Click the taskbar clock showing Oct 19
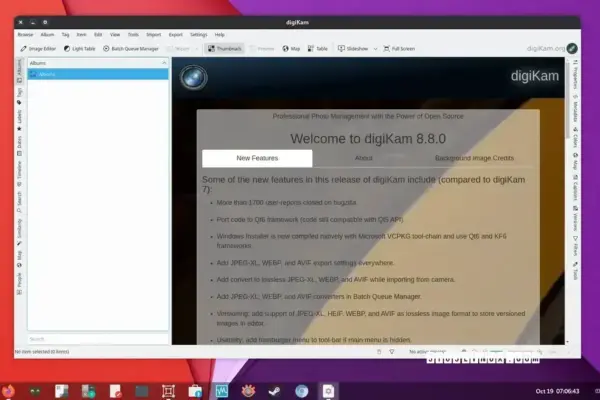The height and width of the screenshot is (400, 600). click(x=557, y=391)
